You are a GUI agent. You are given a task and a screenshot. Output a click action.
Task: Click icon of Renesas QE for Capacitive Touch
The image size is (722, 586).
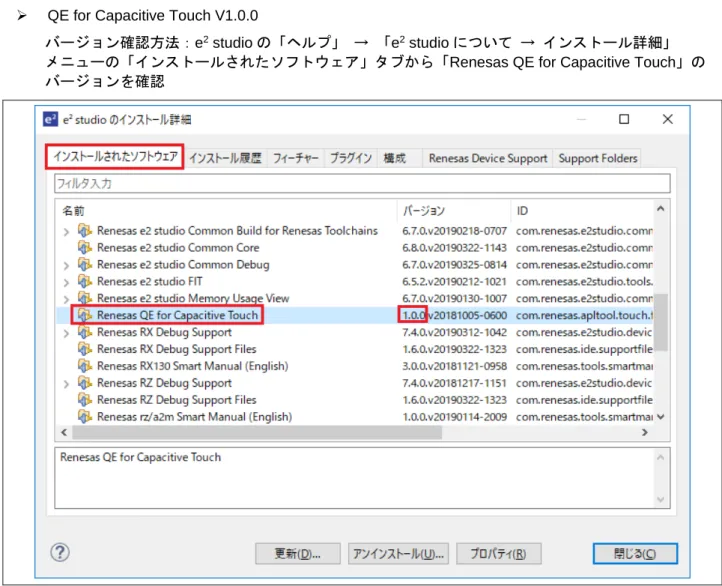[84, 315]
